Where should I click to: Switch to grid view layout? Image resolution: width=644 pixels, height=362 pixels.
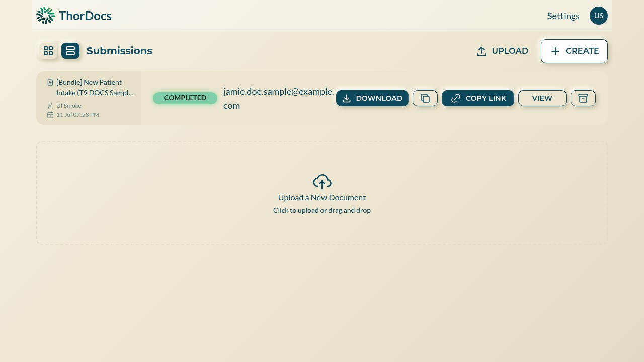click(48, 51)
